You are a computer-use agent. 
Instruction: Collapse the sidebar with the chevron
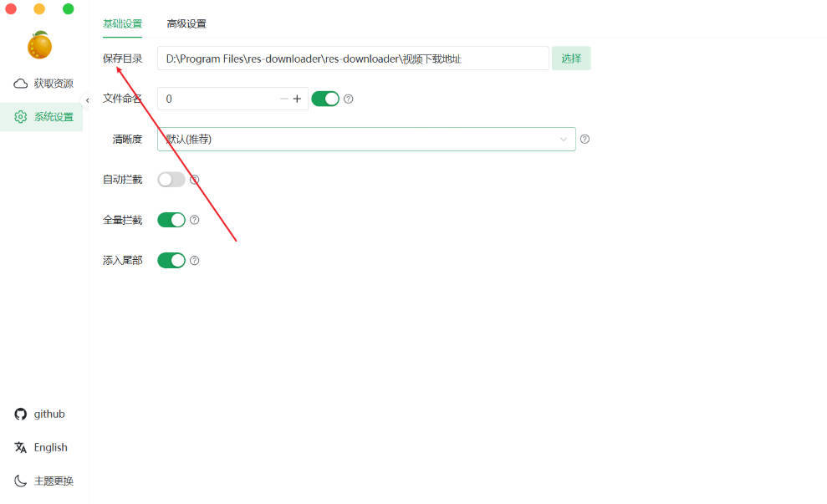[x=87, y=99]
